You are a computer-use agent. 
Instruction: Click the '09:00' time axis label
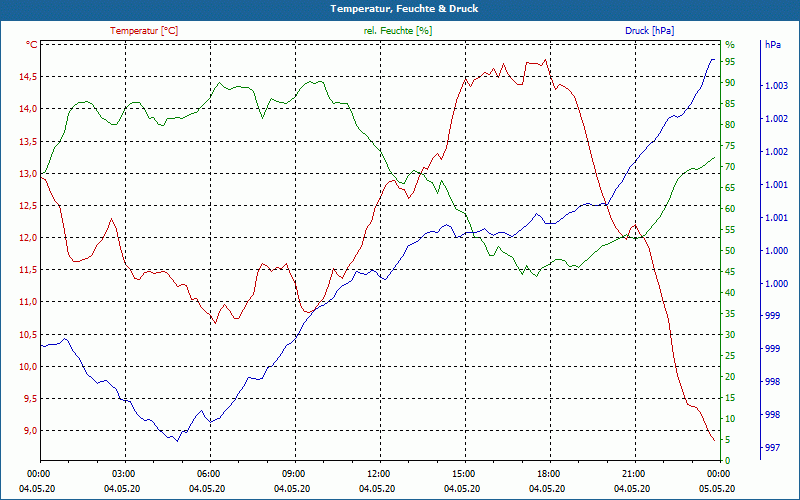[295, 473]
